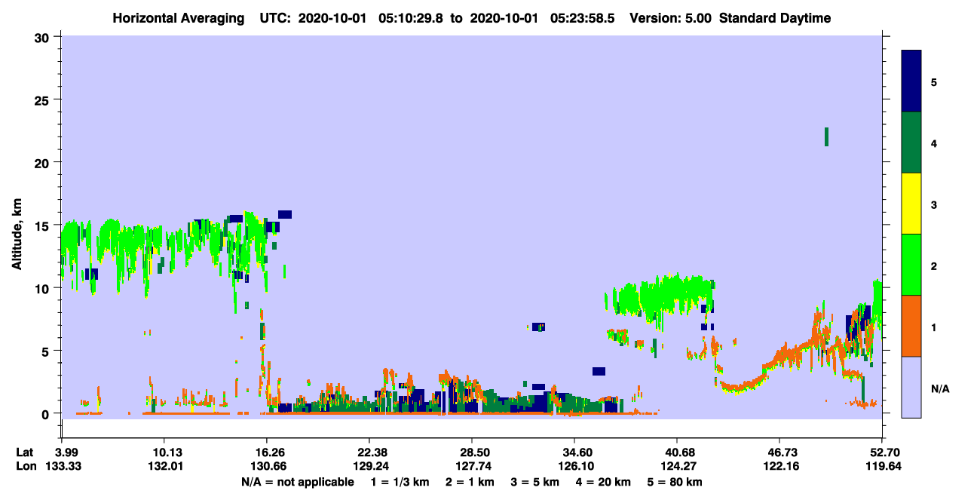Click latitude value 34.60

[574, 452]
